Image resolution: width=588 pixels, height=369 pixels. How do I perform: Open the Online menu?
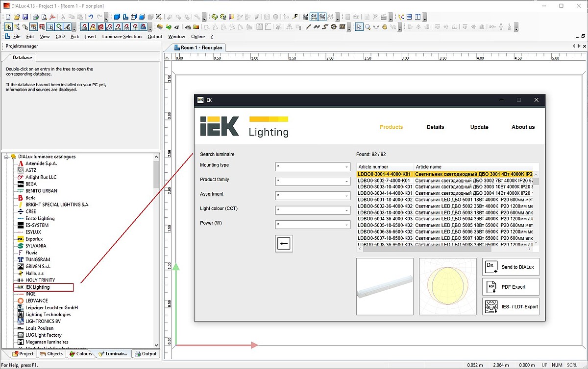pos(198,36)
